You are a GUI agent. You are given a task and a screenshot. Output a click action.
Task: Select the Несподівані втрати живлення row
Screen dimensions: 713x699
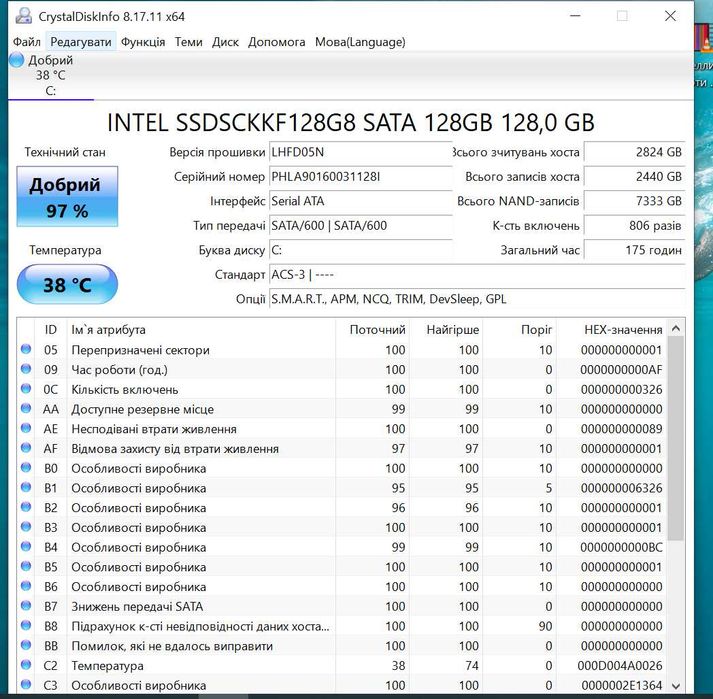[x=342, y=428]
